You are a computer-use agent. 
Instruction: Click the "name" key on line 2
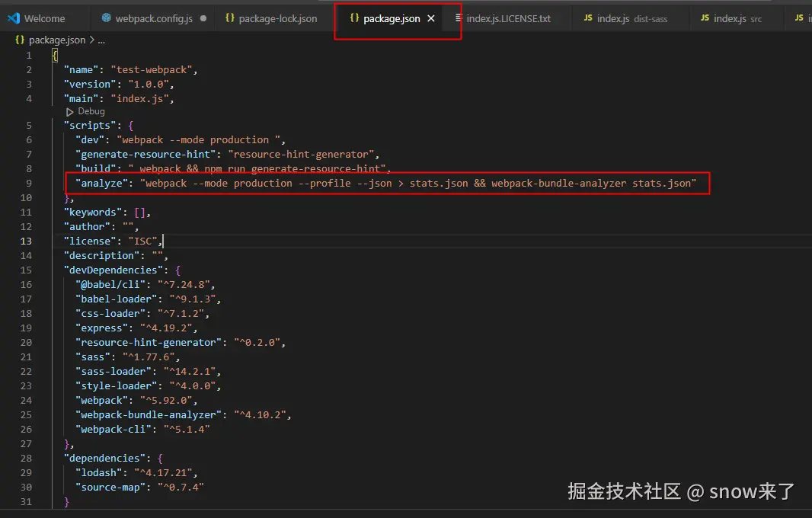(x=81, y=70)
